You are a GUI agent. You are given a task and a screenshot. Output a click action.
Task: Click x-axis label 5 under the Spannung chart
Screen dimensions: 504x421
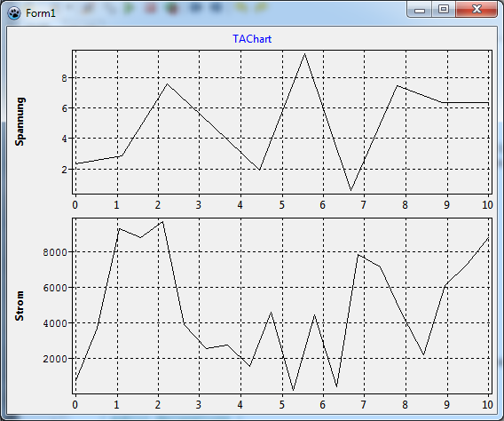click(282, 205)
